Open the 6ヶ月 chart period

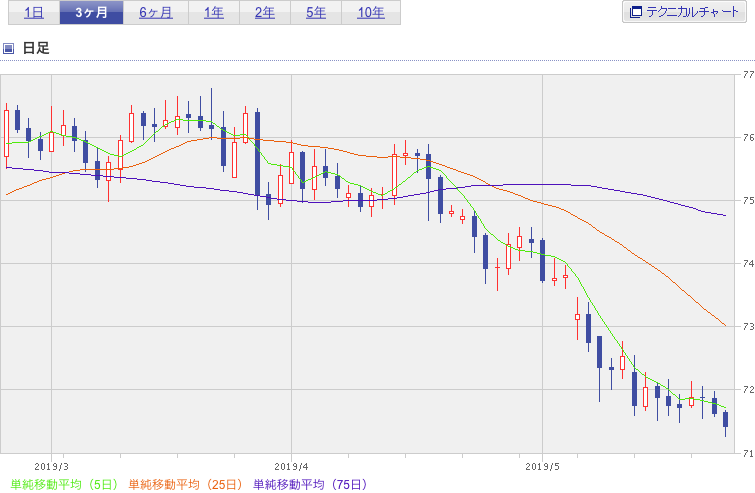pos(156,13)
